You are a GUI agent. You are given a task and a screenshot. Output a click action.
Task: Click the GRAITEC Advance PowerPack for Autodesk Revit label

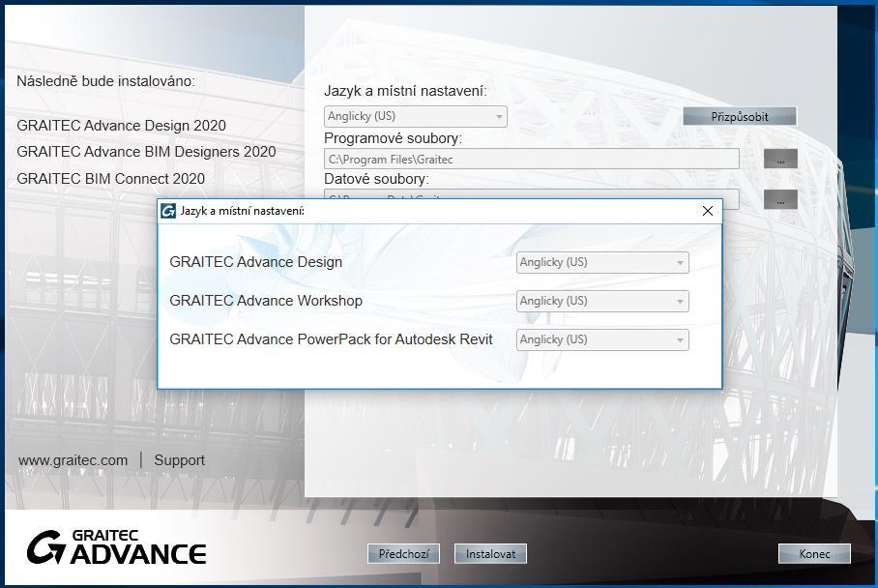tap(331, 339)
